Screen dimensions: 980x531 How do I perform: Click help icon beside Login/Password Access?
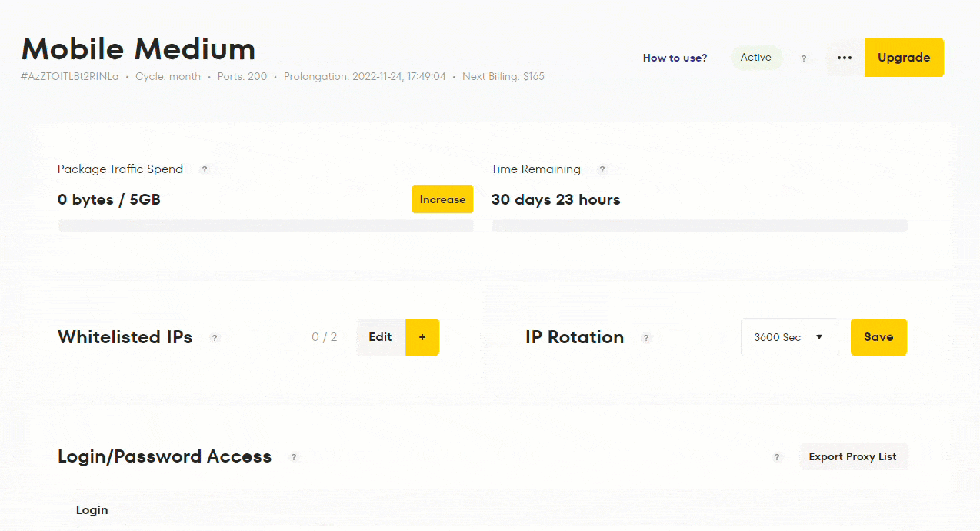pos(293,457)
